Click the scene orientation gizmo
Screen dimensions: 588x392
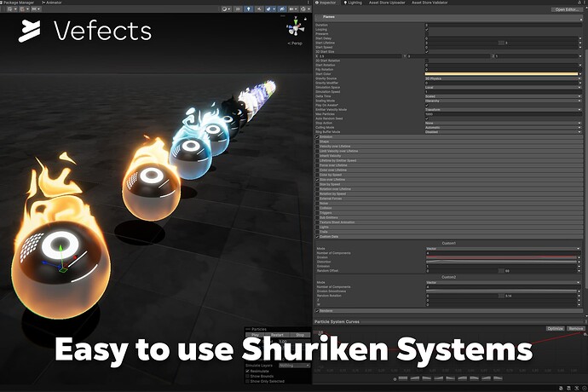coord(296,28)
